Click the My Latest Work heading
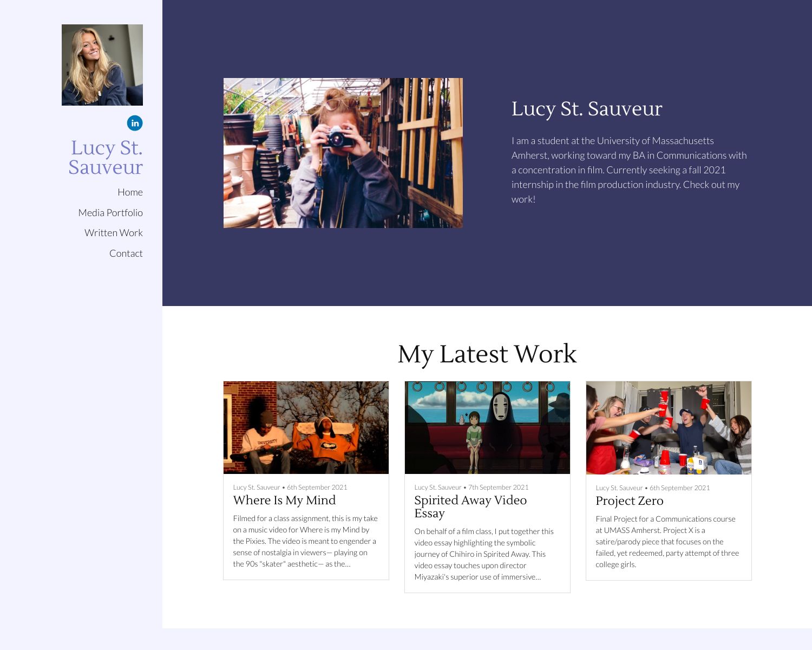 487,354
